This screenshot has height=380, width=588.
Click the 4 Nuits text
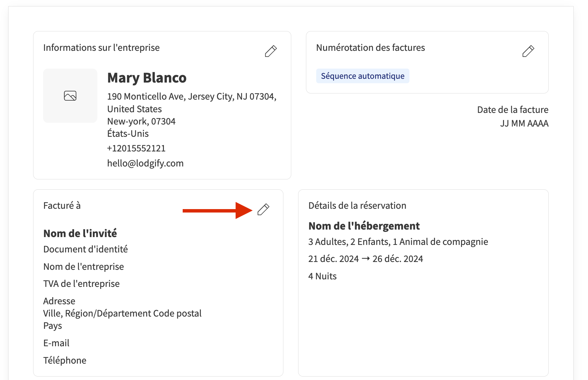(322, 276)
